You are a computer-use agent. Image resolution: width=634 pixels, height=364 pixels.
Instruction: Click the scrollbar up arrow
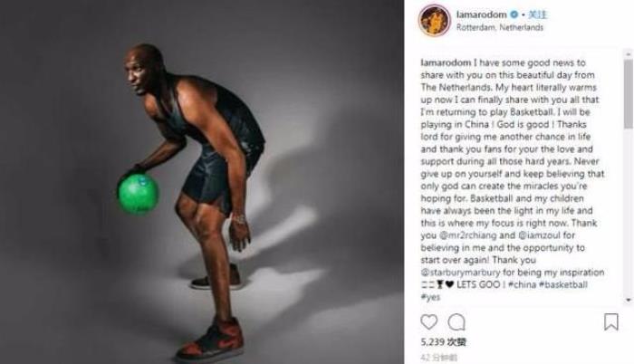pyautogui.click(x=629, y=53)
